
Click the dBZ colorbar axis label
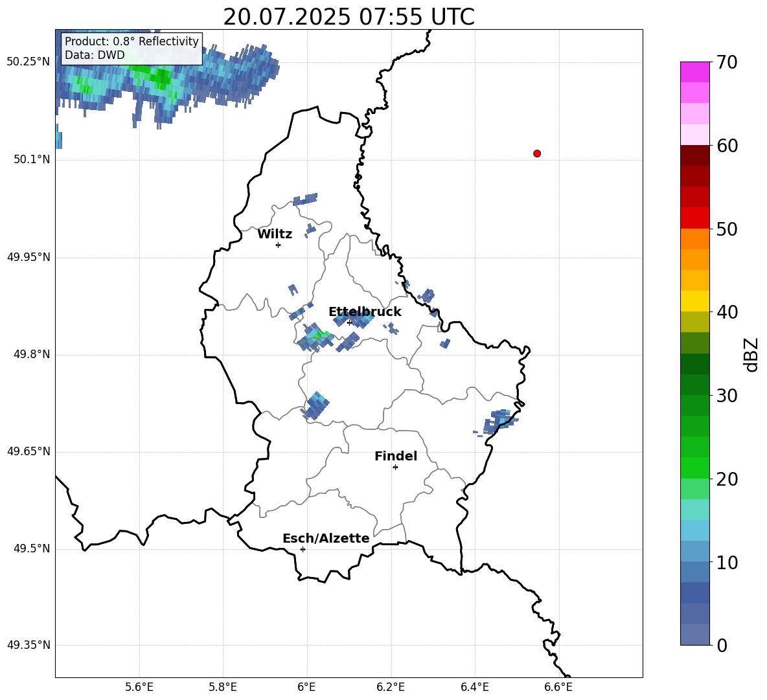(x=752, y=354)
